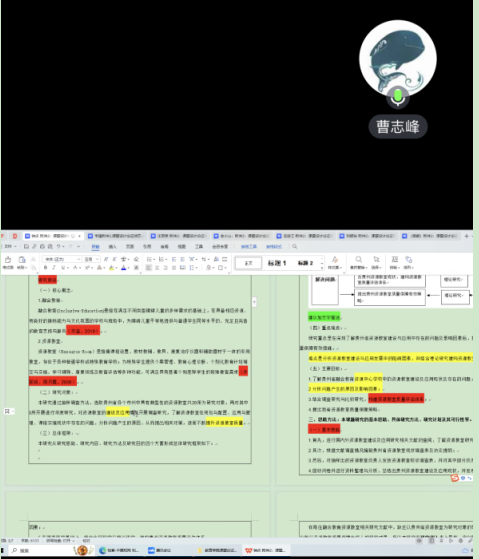Switch to the 插入 ribbon tab
This screenshot has width=479, height=559.
point(113,247)
